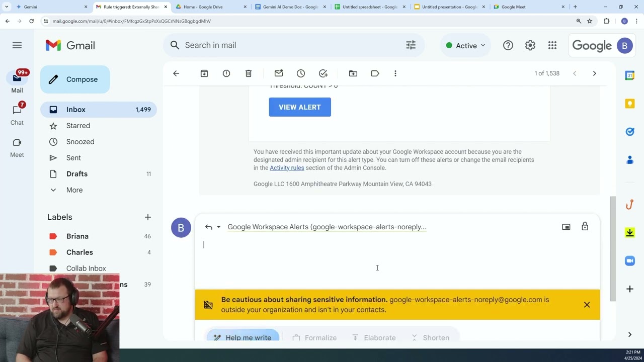Open the Charles label
The width and height of the screenshot is (644, 362).
tap(99, 252)
